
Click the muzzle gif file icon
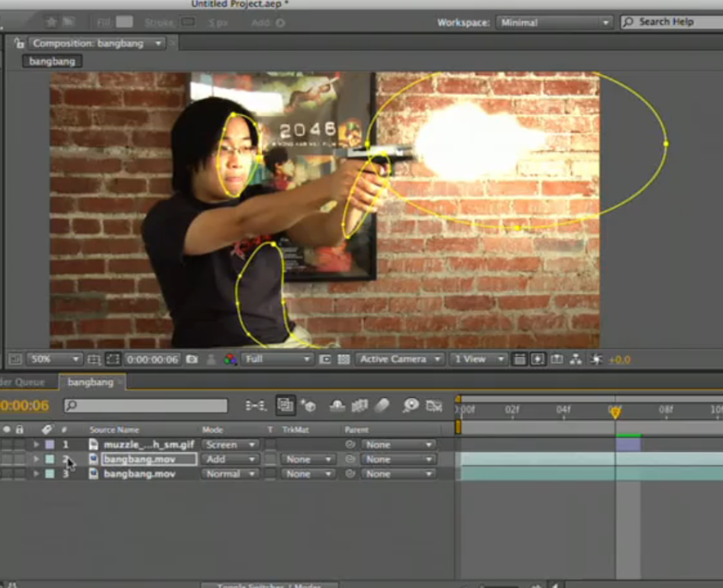[x=94, y=444]
